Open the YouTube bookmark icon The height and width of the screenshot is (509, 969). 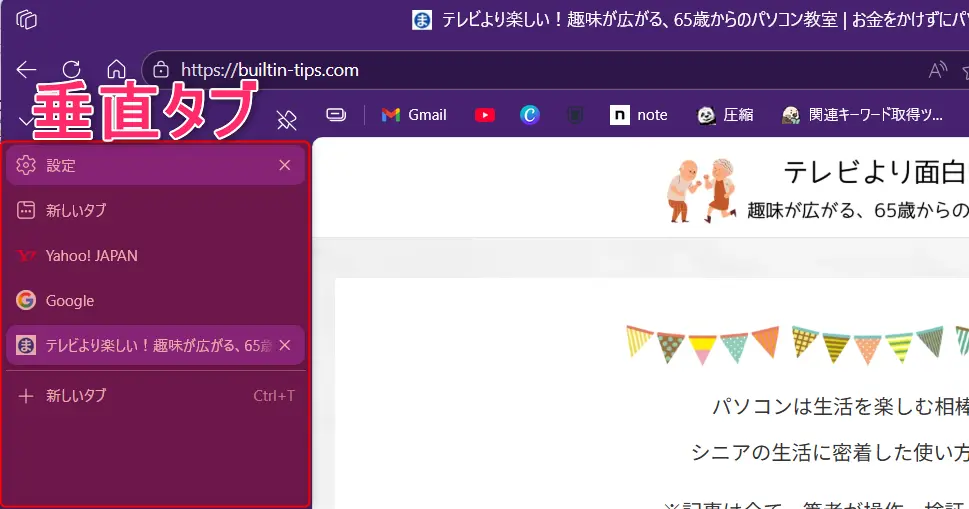click(x=485, y=115)
